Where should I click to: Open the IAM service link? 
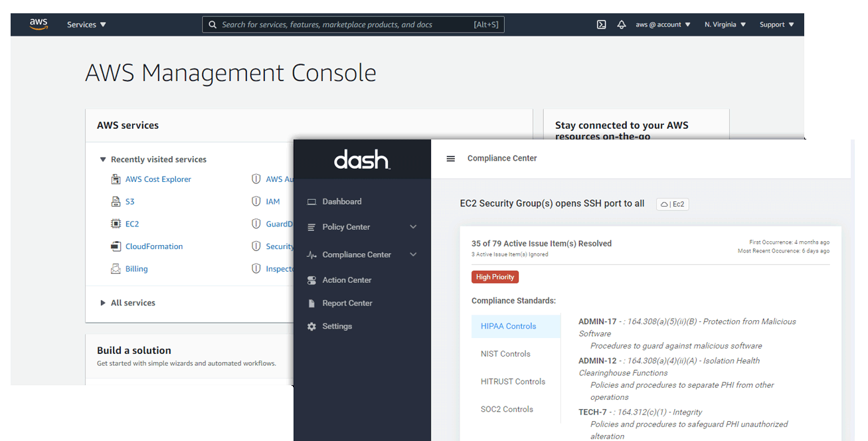273,201
